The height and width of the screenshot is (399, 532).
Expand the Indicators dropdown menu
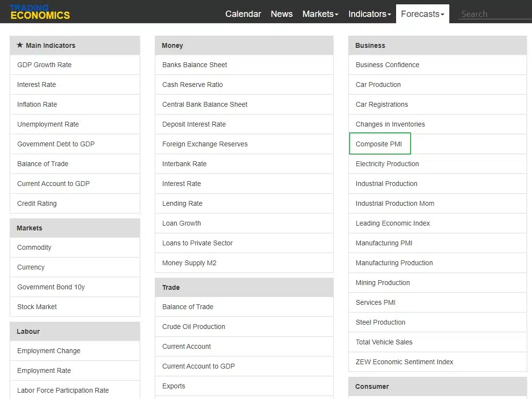click(369, 14)
